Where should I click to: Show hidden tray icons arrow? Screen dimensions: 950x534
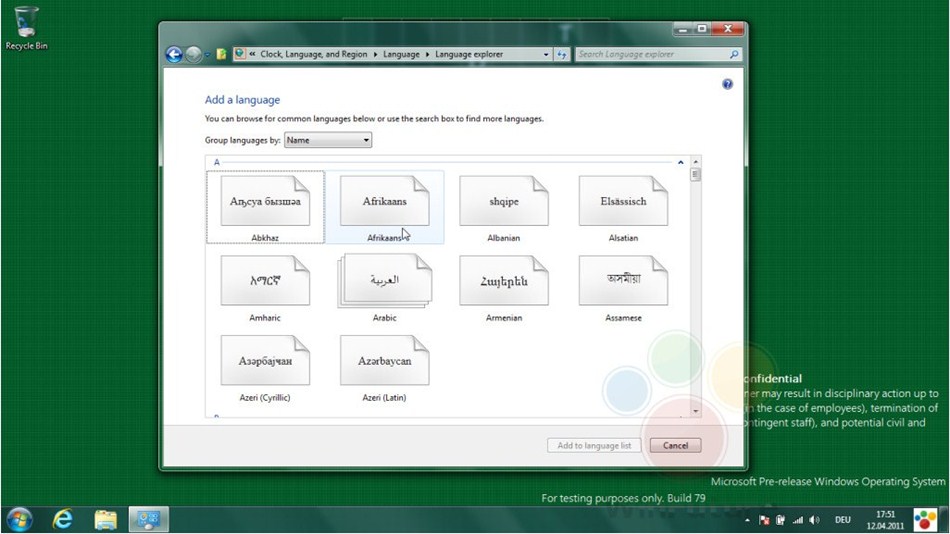pyautogui.click(x=748, y=520)
